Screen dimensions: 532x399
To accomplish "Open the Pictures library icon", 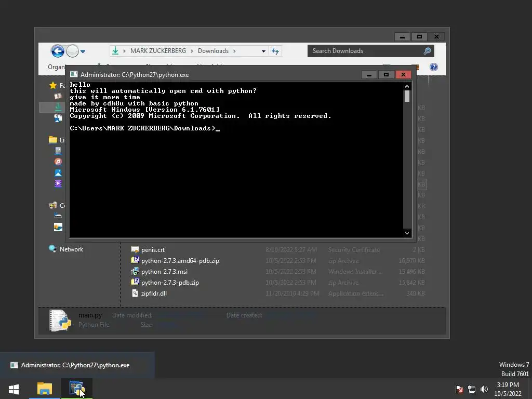I will pyautogui.click(x=58, y=172).
